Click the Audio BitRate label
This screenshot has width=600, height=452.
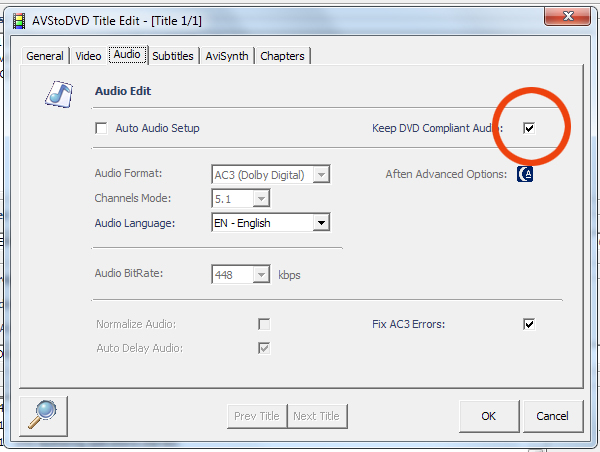(x=129, y=273)
